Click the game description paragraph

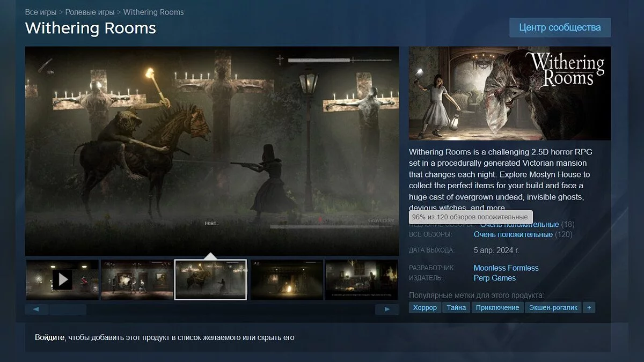coord(501,180)
